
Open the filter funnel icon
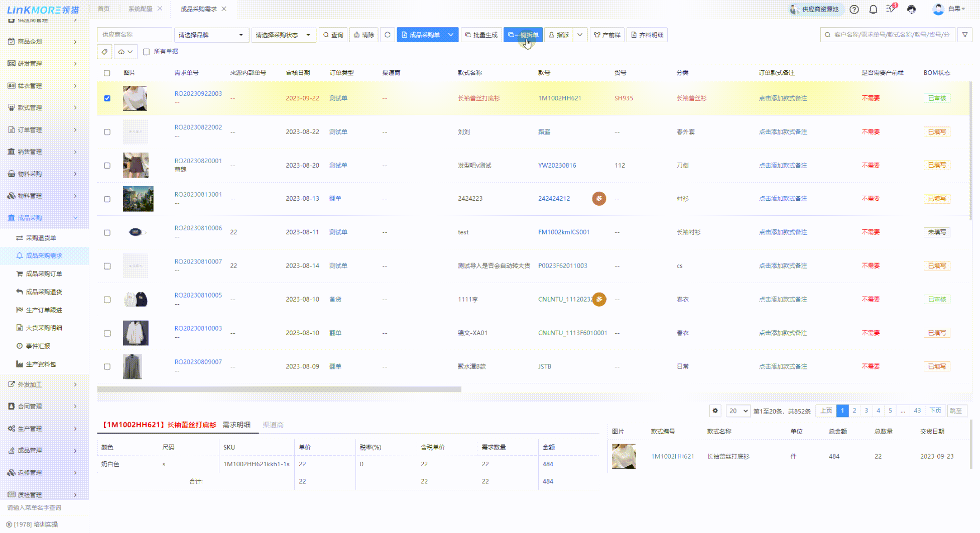(965, 35)
